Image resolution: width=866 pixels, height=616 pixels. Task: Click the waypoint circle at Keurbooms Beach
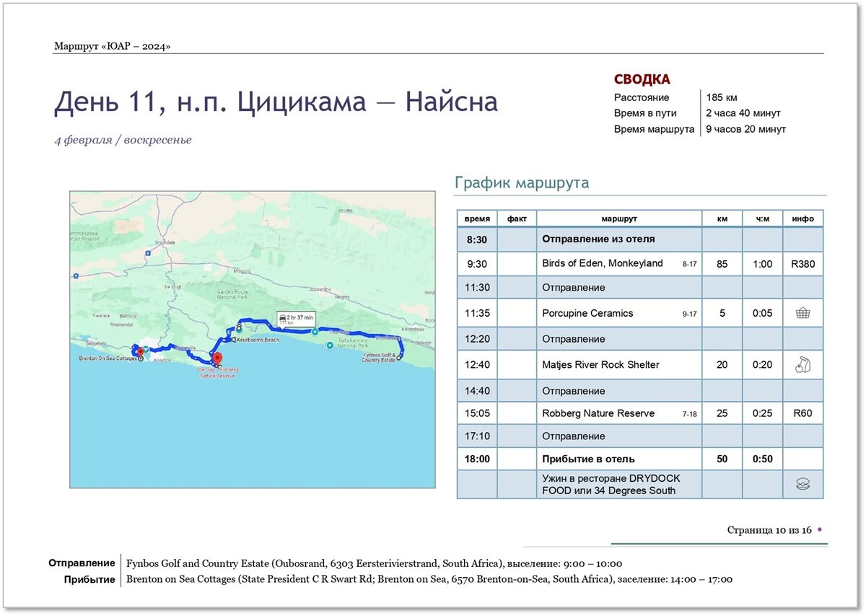234,339
